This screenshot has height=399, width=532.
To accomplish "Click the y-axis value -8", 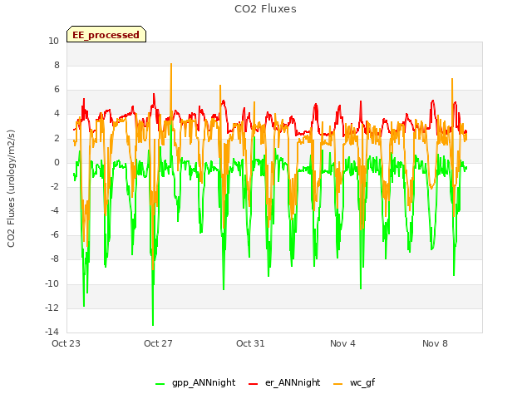I will coord(54,259).
